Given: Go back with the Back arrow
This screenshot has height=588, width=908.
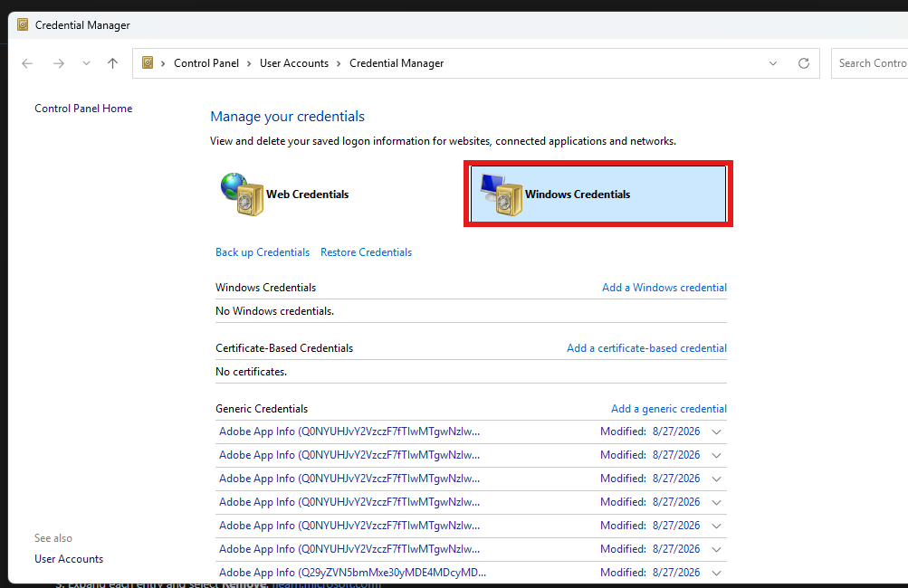Looking at the screenshot, I should click(27, 63).
